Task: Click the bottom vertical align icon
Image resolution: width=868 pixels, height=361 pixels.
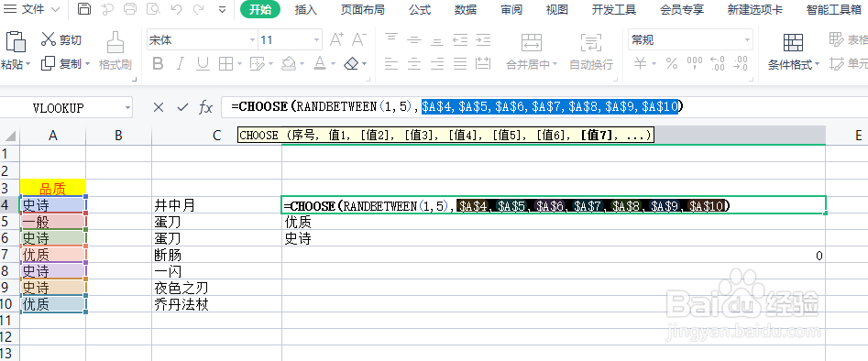Action: click(437, 40)
